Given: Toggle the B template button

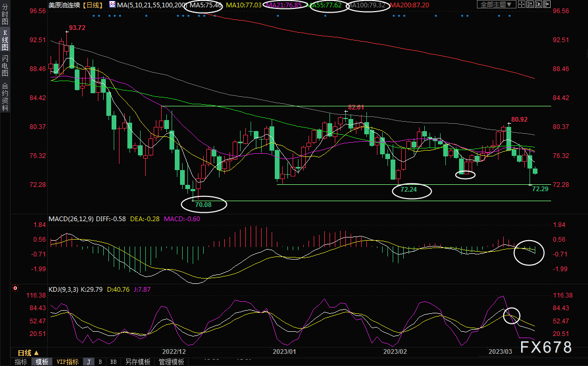Looking at the screenshot, I should click(x=100, y=362).
